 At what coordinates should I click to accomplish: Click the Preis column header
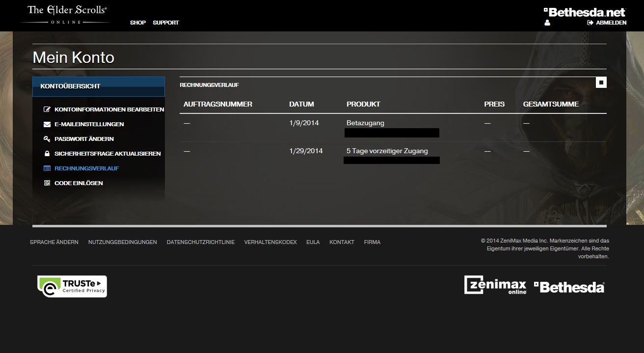click(x=494, y=104)
